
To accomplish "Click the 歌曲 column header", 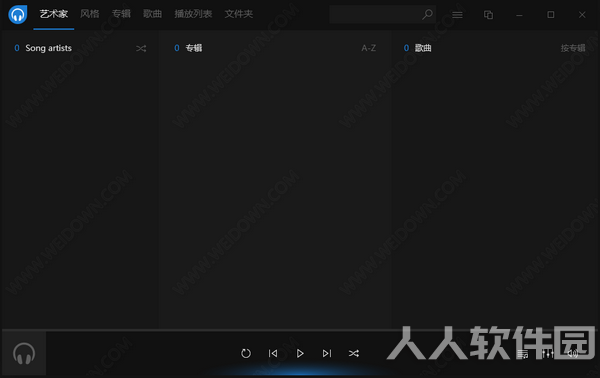I will [x=423, y=48].
